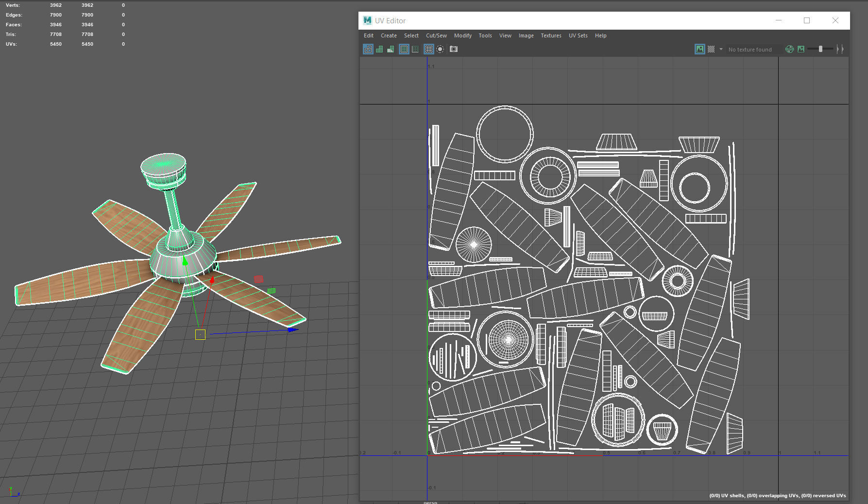Expand the toolbar collapse arrows at right
The width and height of the screenshot is (868, 504).
[840, 49]
